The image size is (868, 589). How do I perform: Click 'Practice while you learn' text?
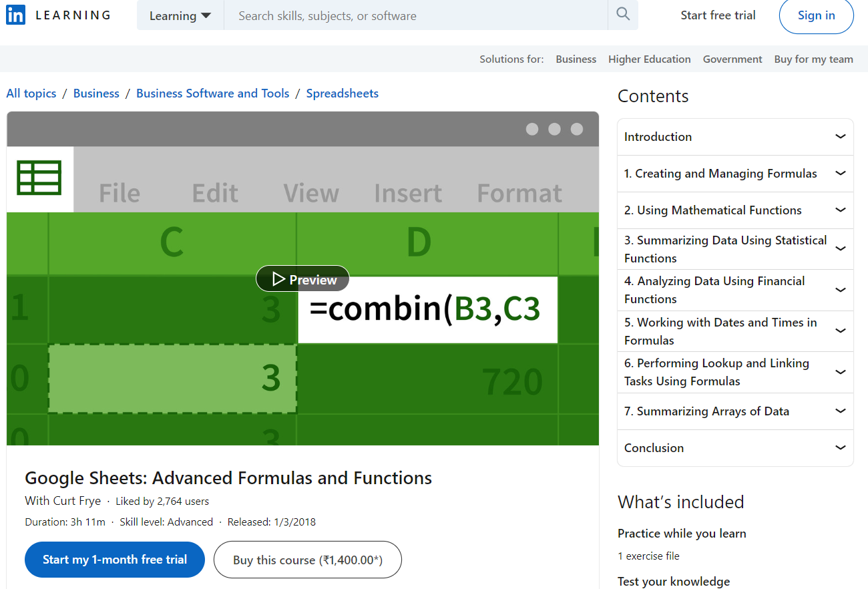click(682, 534)
